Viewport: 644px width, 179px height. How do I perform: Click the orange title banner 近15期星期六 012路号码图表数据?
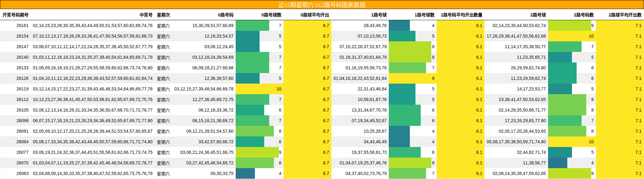322,5
